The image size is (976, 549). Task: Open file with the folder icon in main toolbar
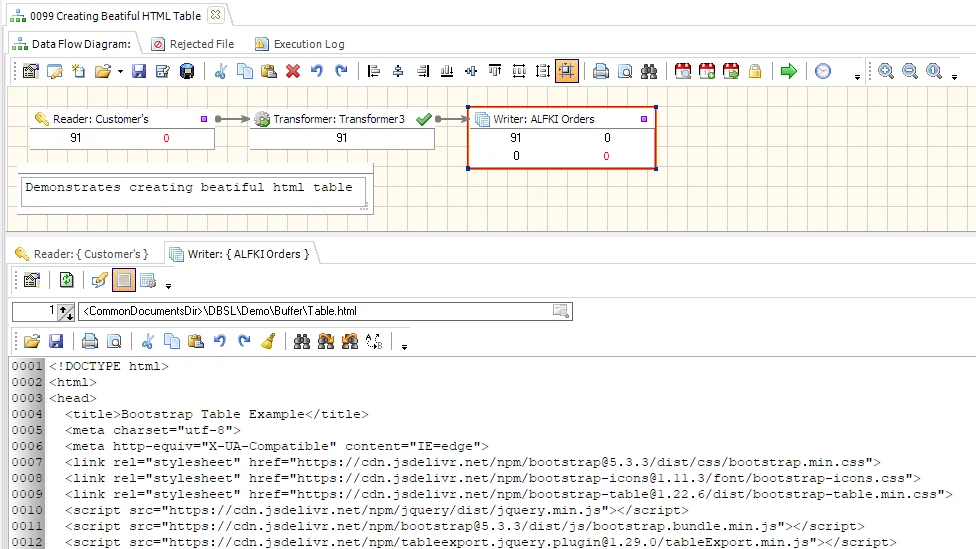(x=103, y=71)
